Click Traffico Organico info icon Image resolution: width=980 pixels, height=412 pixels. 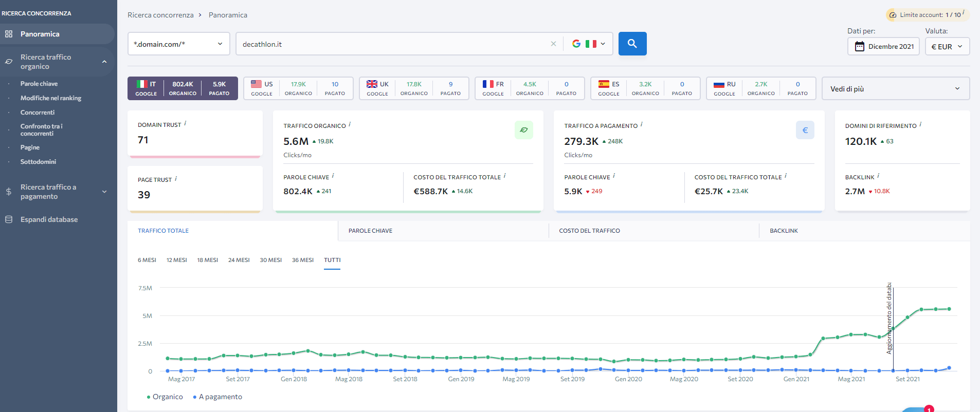click(x=350, y=124)
